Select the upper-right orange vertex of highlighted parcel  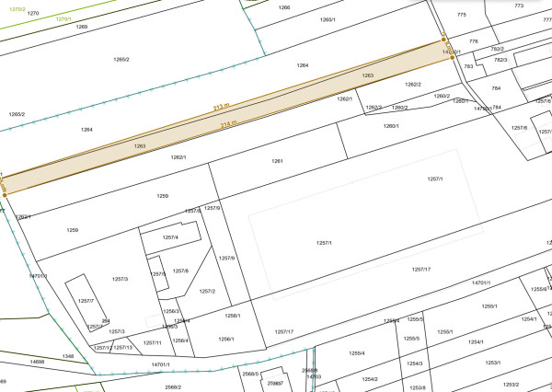click(443, 40)
